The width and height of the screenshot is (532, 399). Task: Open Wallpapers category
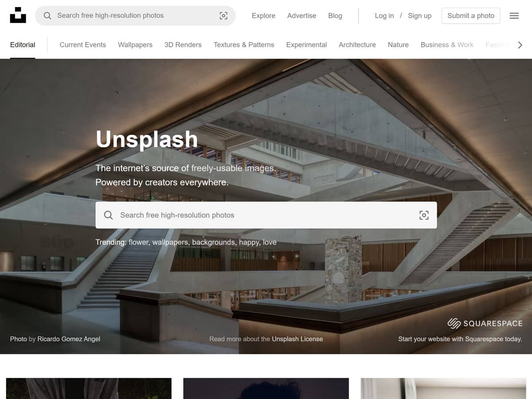(135, 45)
